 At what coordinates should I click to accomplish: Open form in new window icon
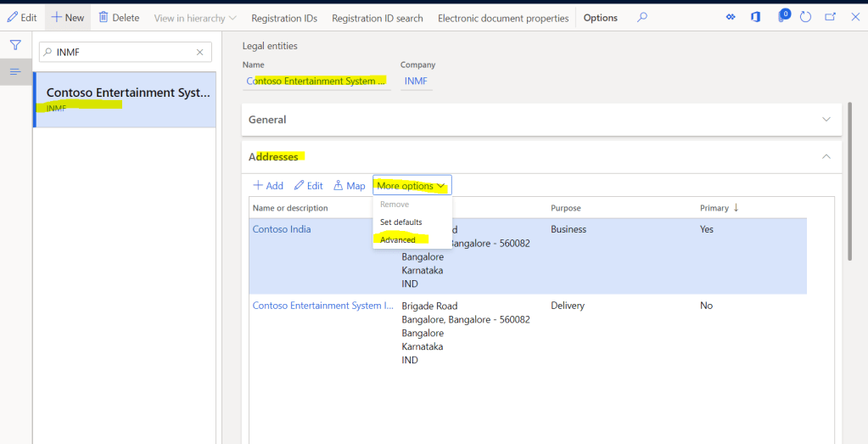(831, 17)
